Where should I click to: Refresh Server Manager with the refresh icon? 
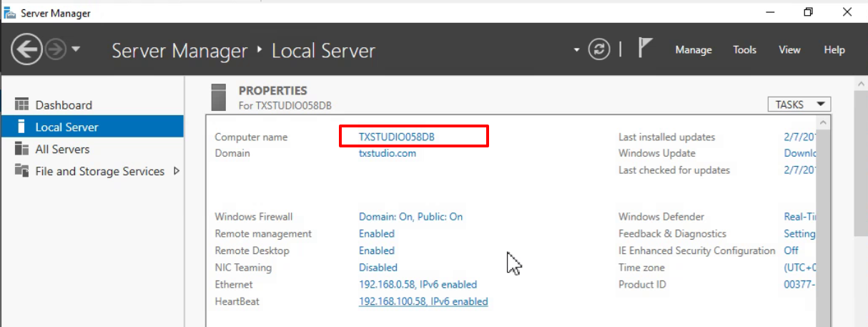coord(599,49)
